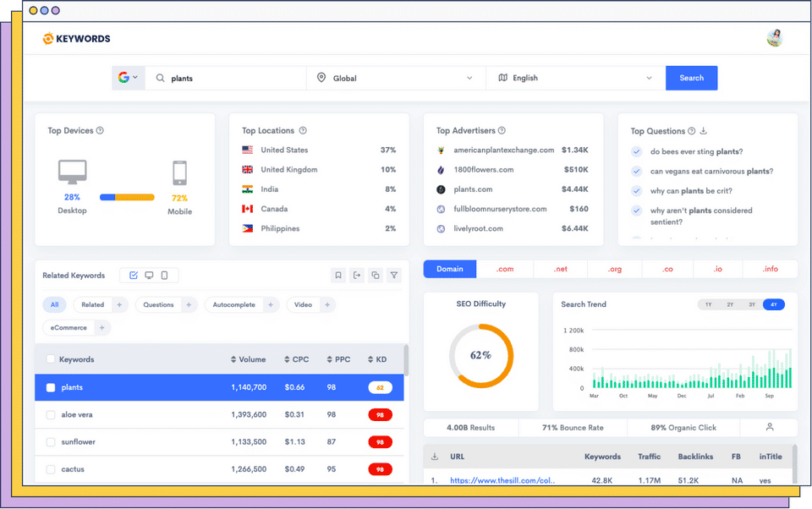Toggle the select-all Keywords header checkbox
Viewport: 812px width, 509px height.
(x=50, y=358)
